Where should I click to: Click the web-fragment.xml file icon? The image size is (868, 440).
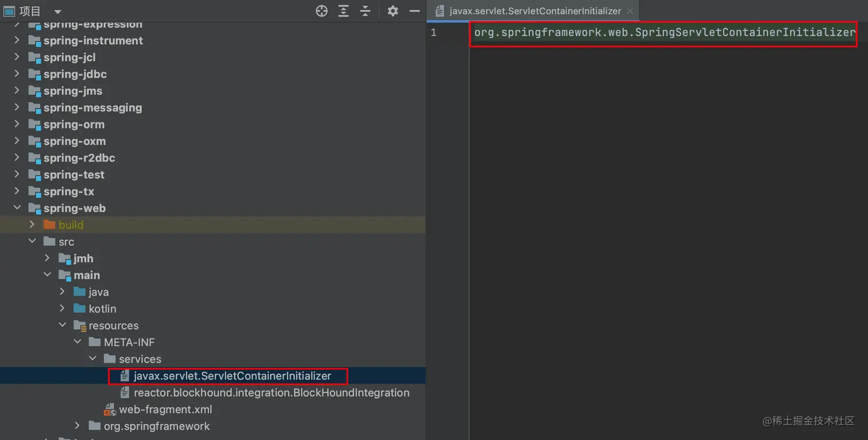point(110,410)
